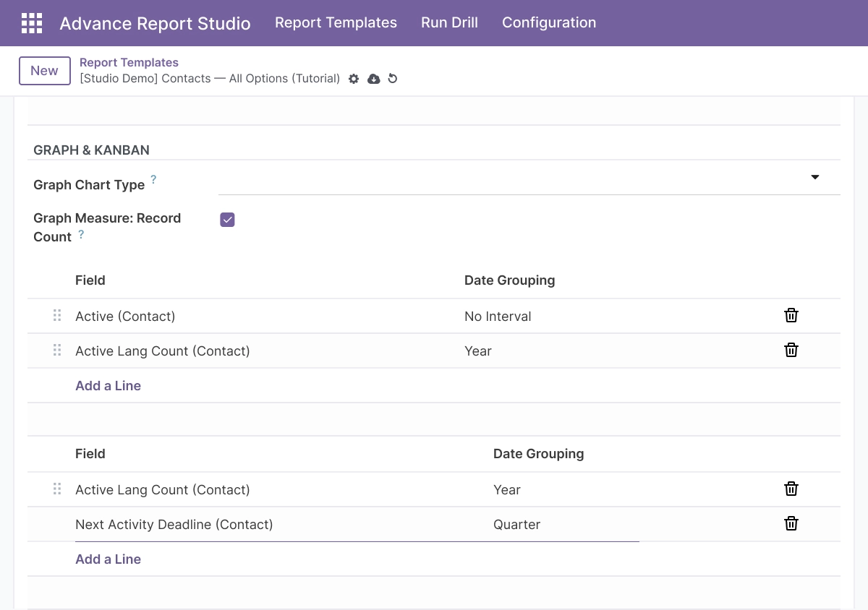Click the Graph Chart Type label

pyautogui.click(x=89, y=185)
